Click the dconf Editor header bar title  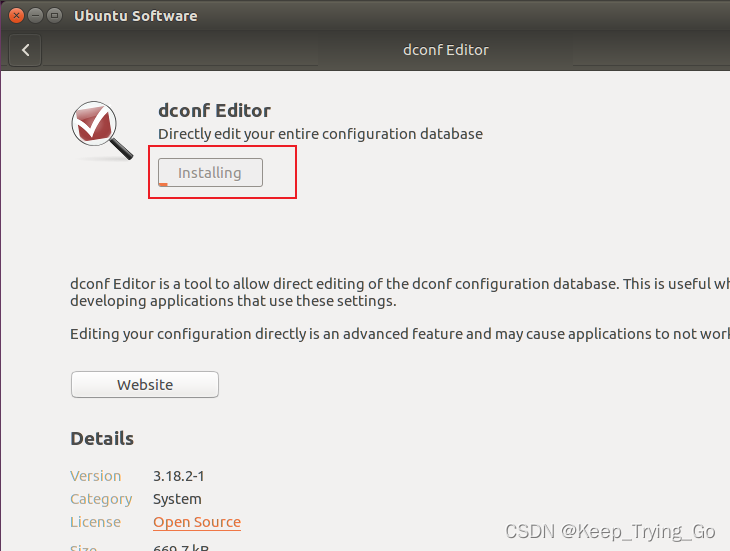tap(445, 49)
